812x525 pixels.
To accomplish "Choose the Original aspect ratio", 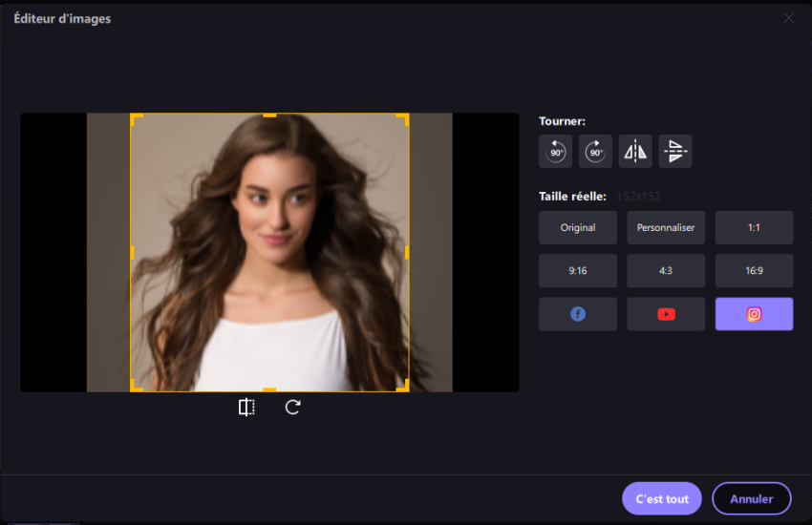I will pyautogui.click(x=578, y=228).
